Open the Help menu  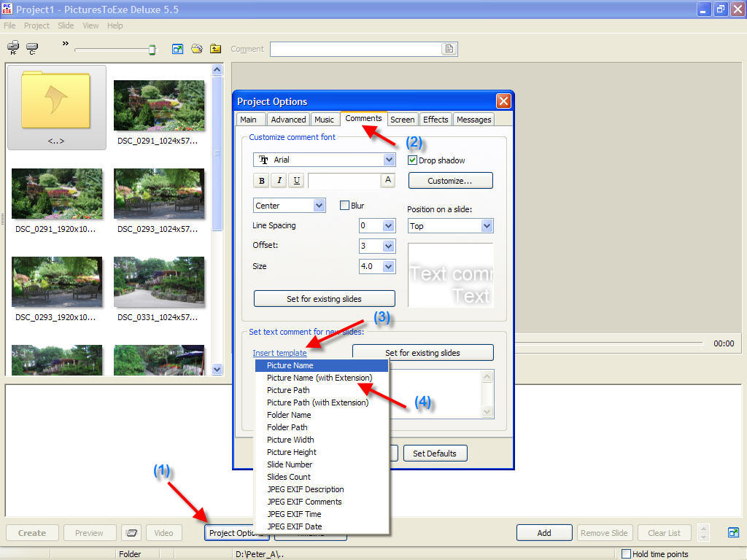(115, 26)
